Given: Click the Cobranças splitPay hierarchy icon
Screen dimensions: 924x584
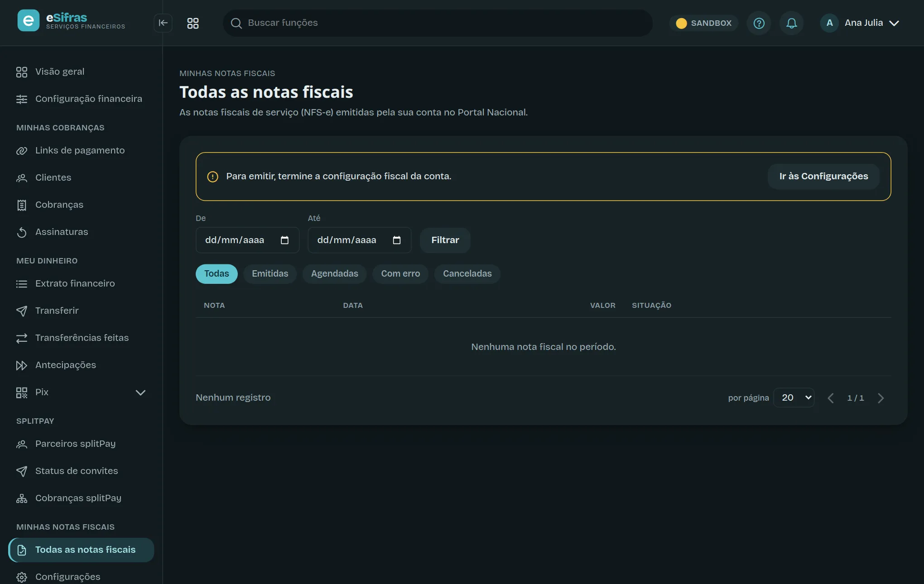Looking at the screenshot, I should [22, 498].
